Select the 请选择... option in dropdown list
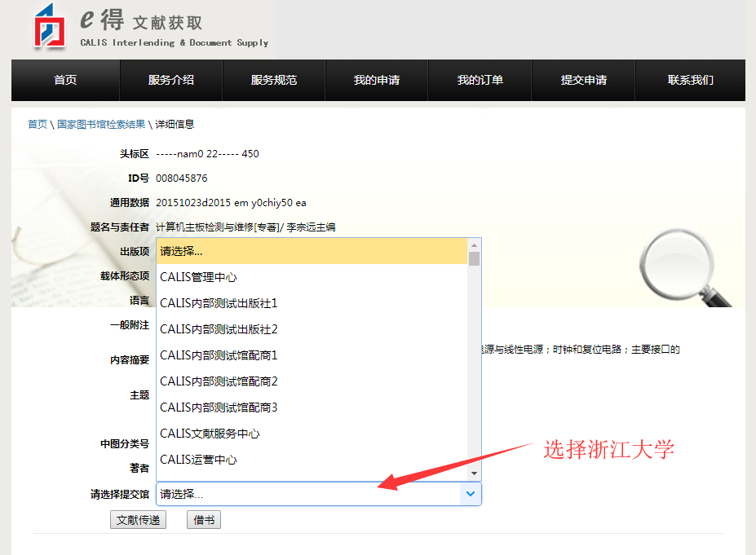 312,251
